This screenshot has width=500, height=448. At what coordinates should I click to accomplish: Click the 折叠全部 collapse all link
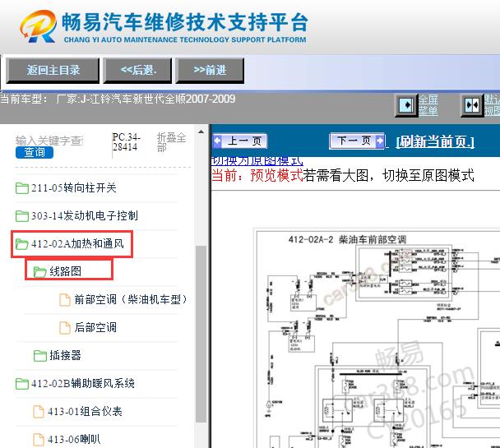tap(171, 142)
